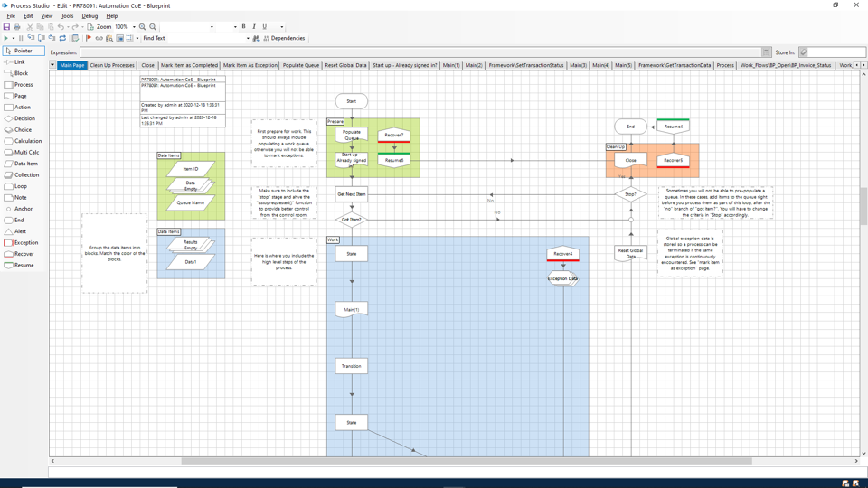Image resolution: width=868 pixels, height=488 pixels.
Task: Open the Debug menu
Action: [x=90, y=16]
